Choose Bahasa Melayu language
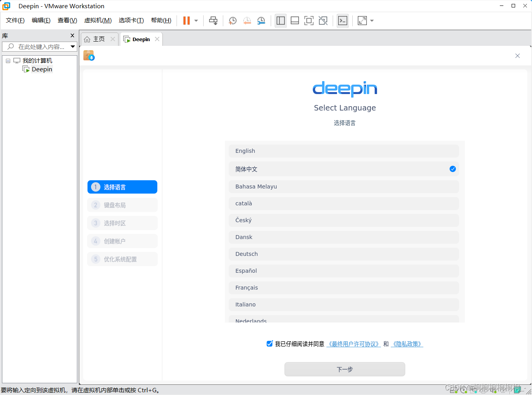 point(344,187)
